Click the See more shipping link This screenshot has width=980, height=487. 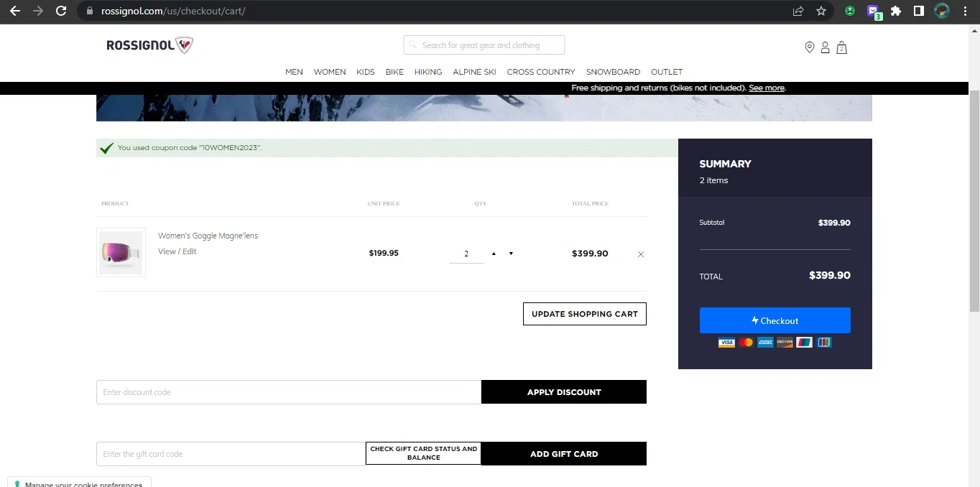click(767, 88)
